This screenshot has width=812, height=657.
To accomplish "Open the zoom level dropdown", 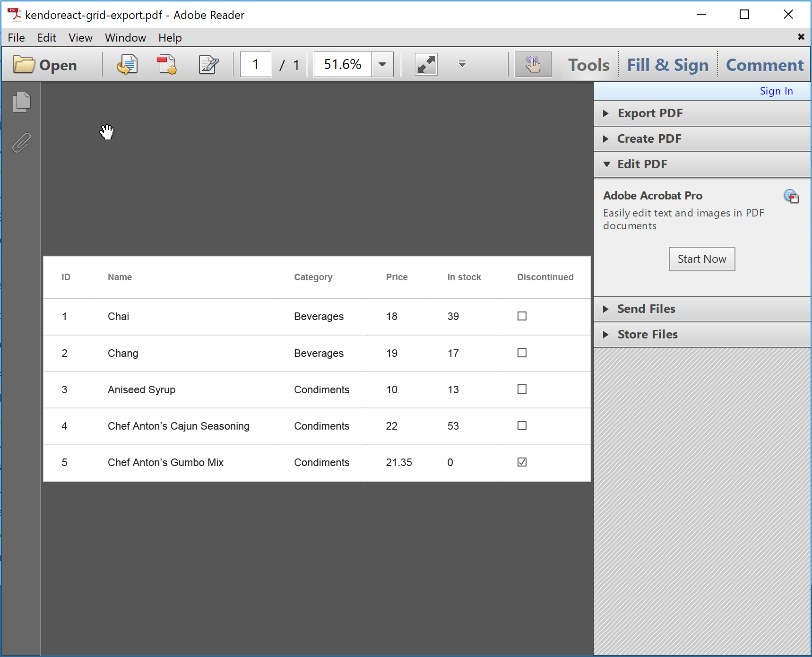I will coord(382,64).
